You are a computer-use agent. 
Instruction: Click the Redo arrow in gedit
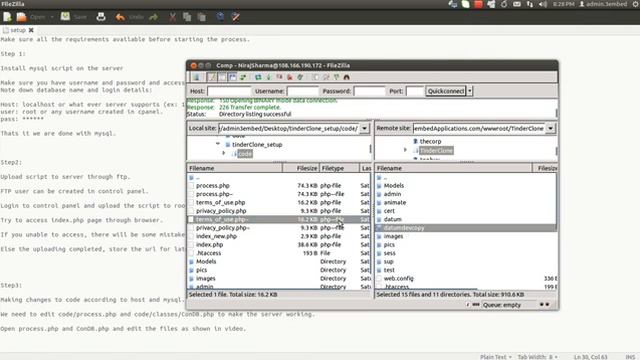(153, 17)
